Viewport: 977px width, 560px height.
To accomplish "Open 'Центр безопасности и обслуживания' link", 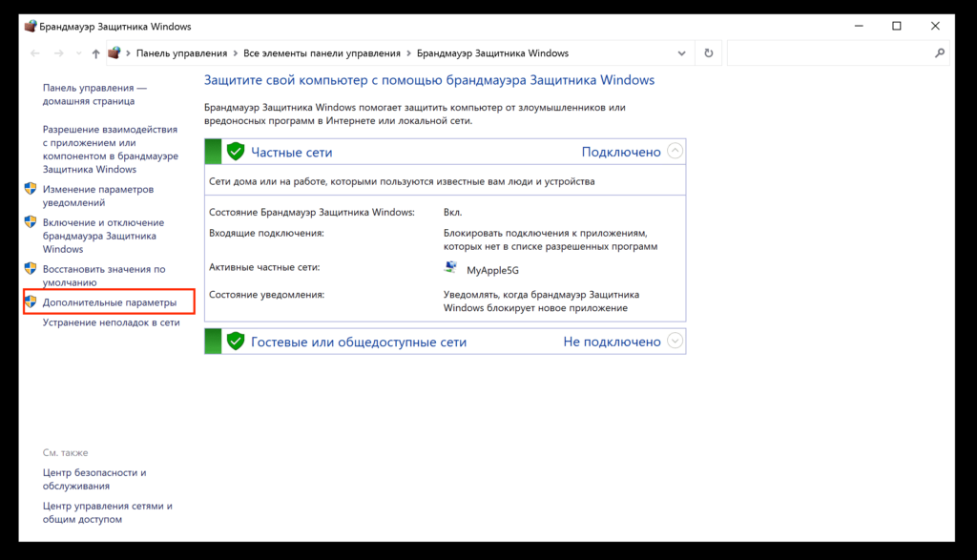I will point(94,479).
